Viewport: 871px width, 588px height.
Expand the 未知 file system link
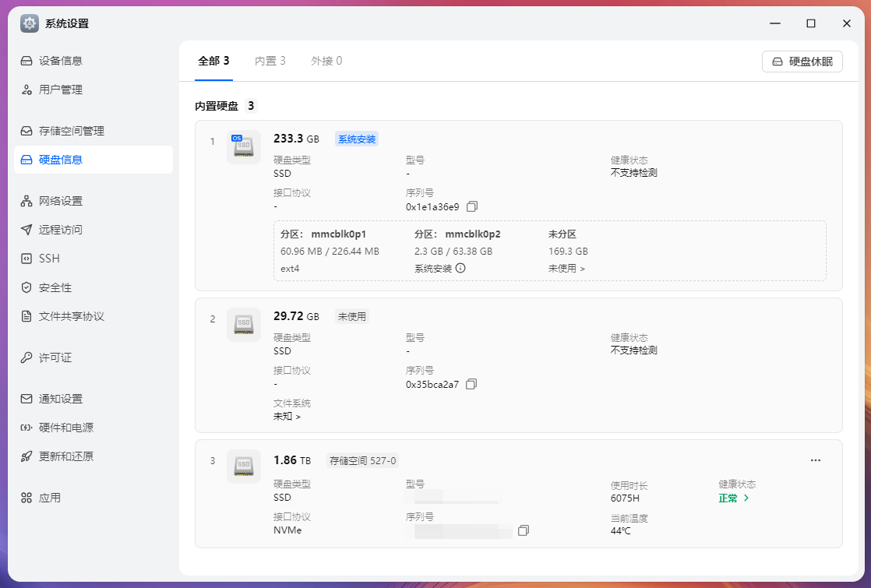point(287,417)
